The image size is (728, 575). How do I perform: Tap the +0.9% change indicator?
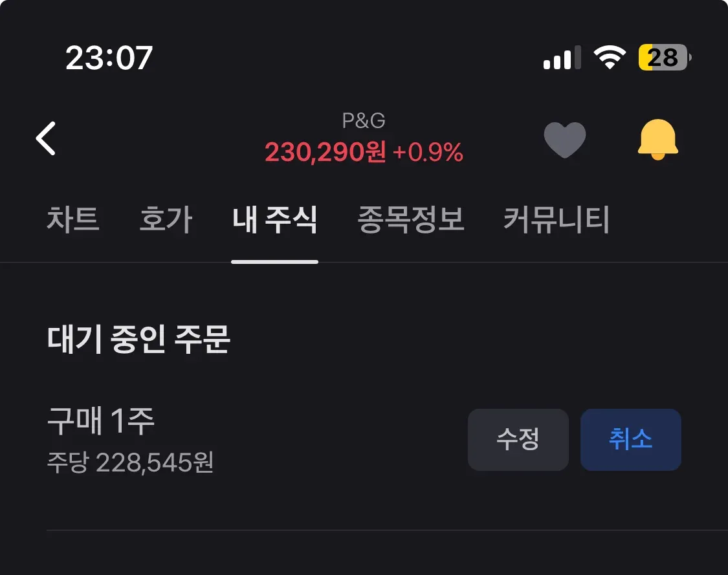tap(428, 152)
